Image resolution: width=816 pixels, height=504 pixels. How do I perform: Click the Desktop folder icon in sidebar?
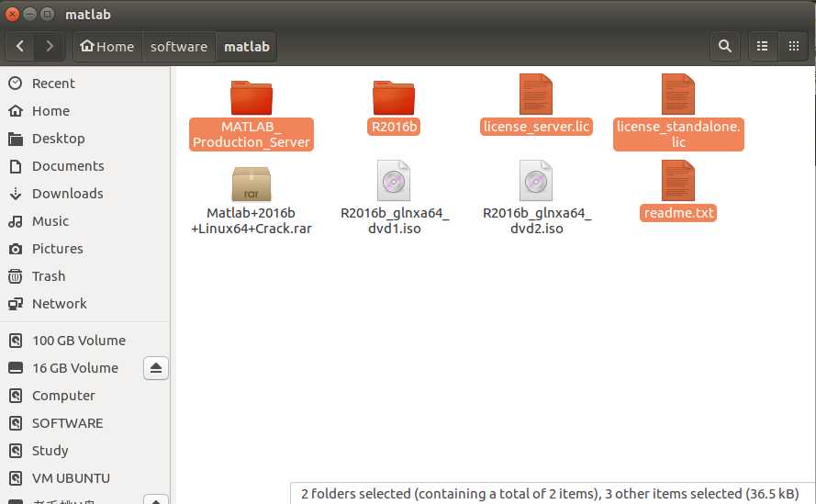pos(16,139)
